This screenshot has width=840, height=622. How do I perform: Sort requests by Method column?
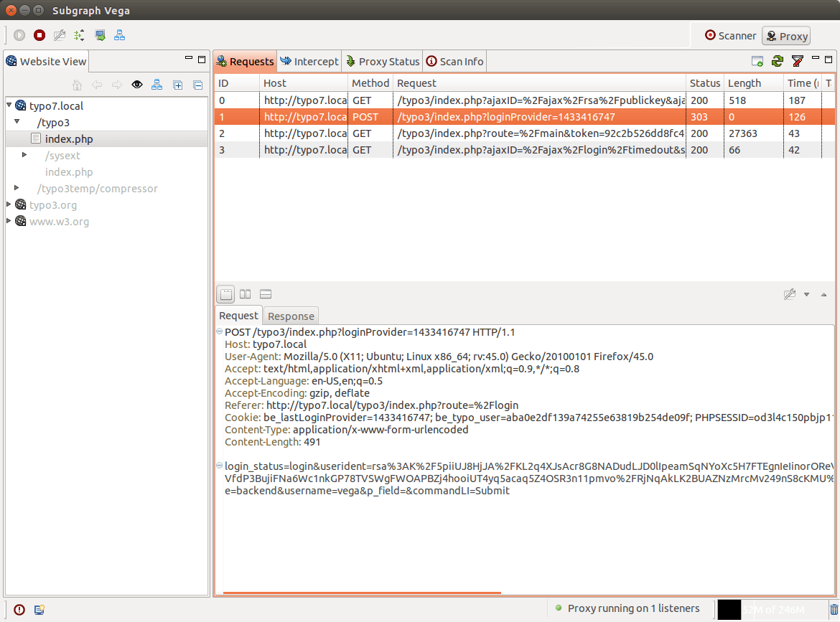(x=370, y=83)
